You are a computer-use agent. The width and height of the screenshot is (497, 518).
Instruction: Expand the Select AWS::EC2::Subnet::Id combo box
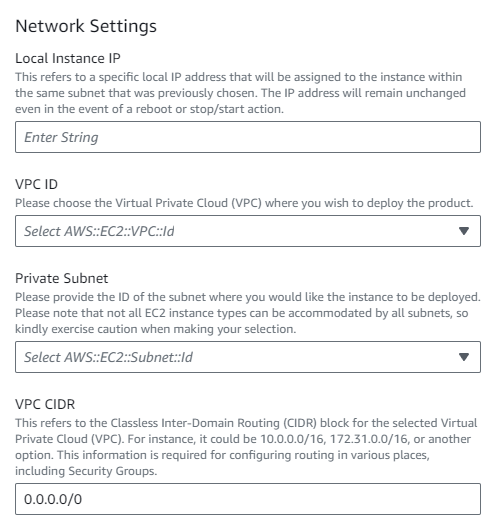click(x=248, y=357)
